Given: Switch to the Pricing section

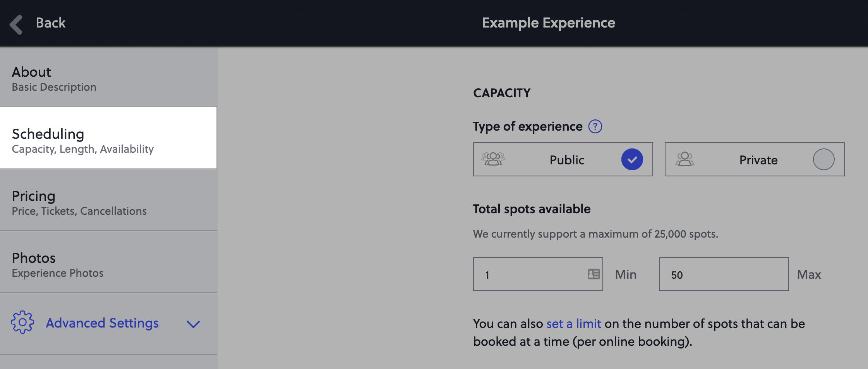Looking at the screenshot, I should (108, 200).
